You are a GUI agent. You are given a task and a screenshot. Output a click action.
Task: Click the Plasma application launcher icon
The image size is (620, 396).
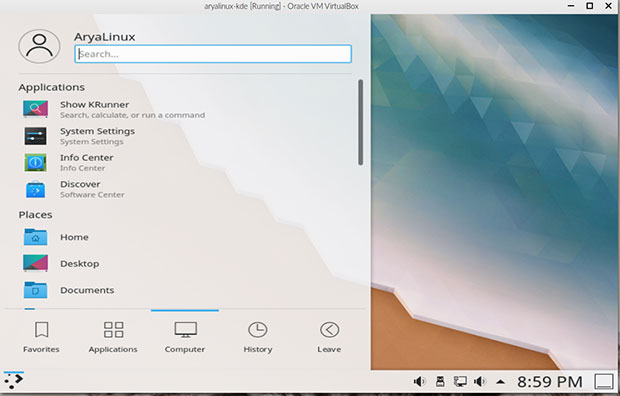(14, 381)
